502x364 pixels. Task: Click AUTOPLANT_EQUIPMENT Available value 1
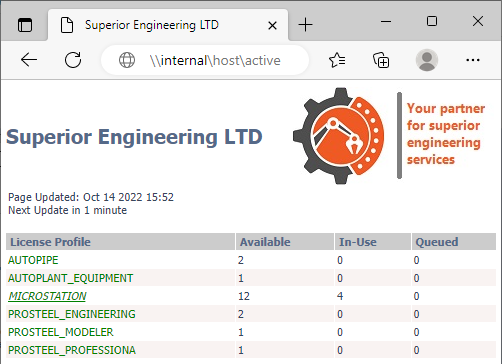(241, 278)
